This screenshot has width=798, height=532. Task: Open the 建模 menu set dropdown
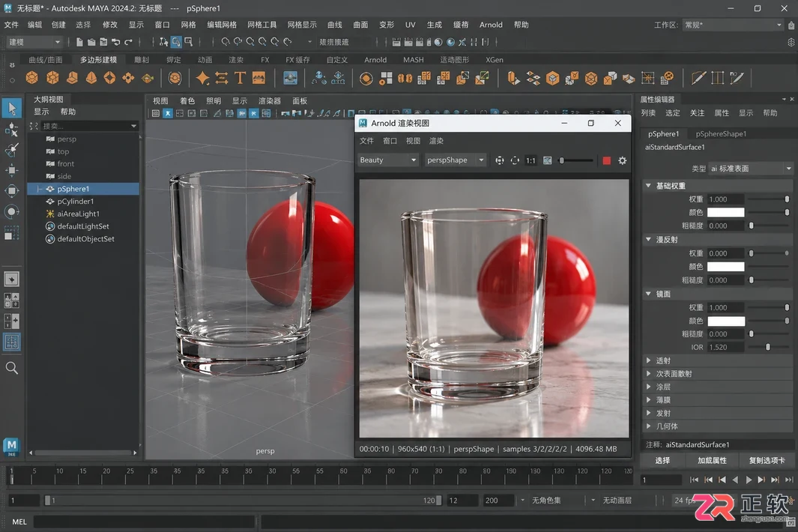[x=34, y=42]
